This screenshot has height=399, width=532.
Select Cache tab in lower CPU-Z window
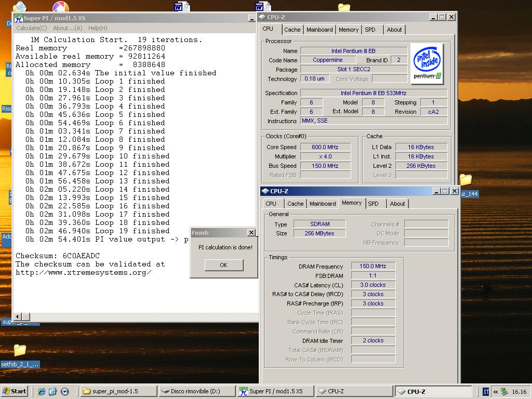[x=295, y=204]
